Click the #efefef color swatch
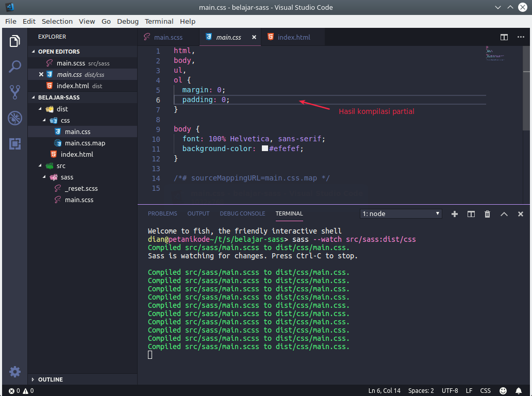This screenshot has width=532, height=396. (264, 148)
